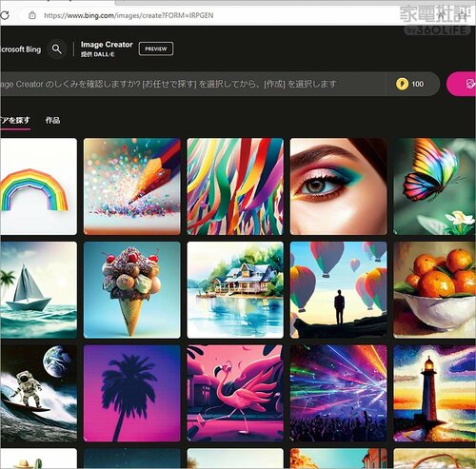Open the surfing astronaut image
The height and width of the screenshot is (469, 476).
[38, 393]
